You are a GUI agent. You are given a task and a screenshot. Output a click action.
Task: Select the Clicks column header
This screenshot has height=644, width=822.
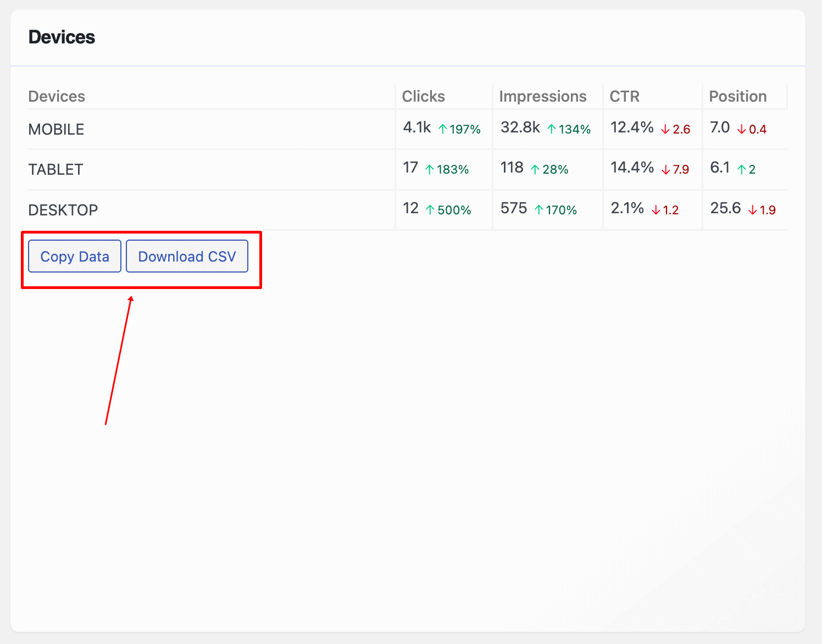423,96
